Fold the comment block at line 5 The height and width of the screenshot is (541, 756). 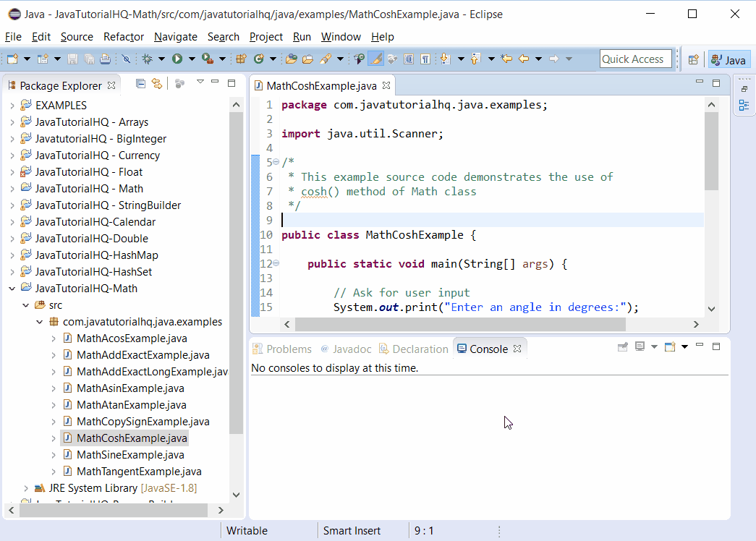(276, 161)
